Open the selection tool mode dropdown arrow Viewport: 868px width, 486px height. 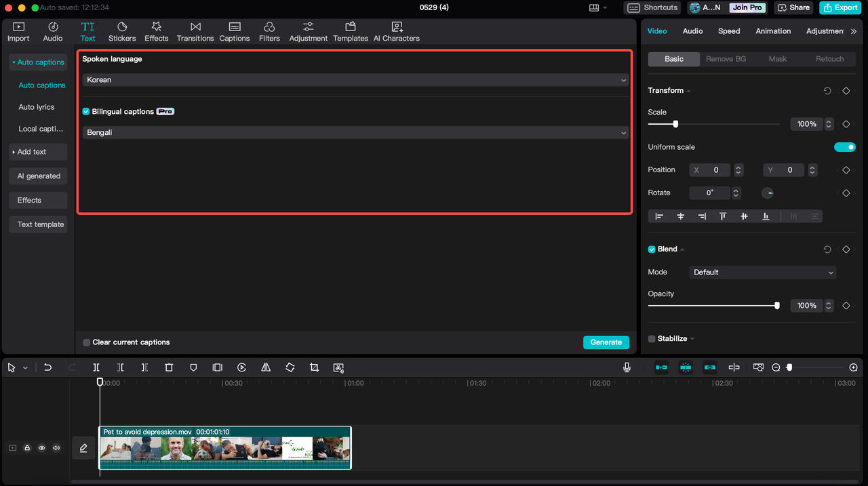point(26,368)
